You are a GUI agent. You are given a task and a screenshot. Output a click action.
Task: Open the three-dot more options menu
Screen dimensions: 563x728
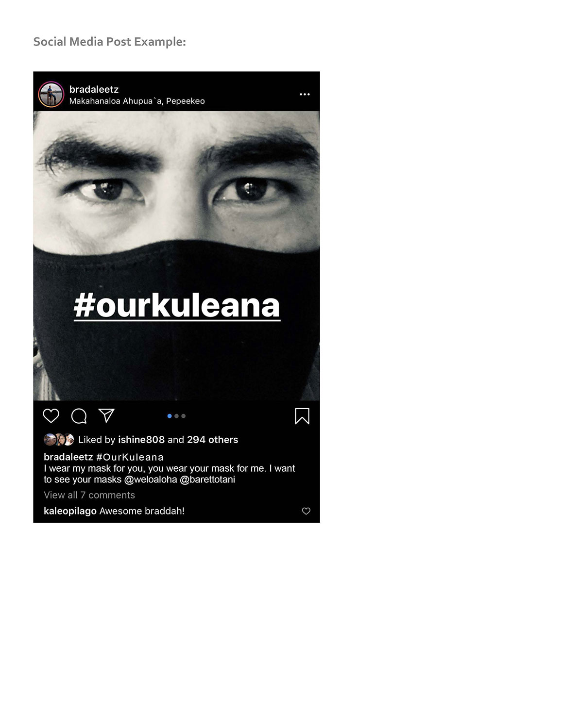click(x=305, y=94)
